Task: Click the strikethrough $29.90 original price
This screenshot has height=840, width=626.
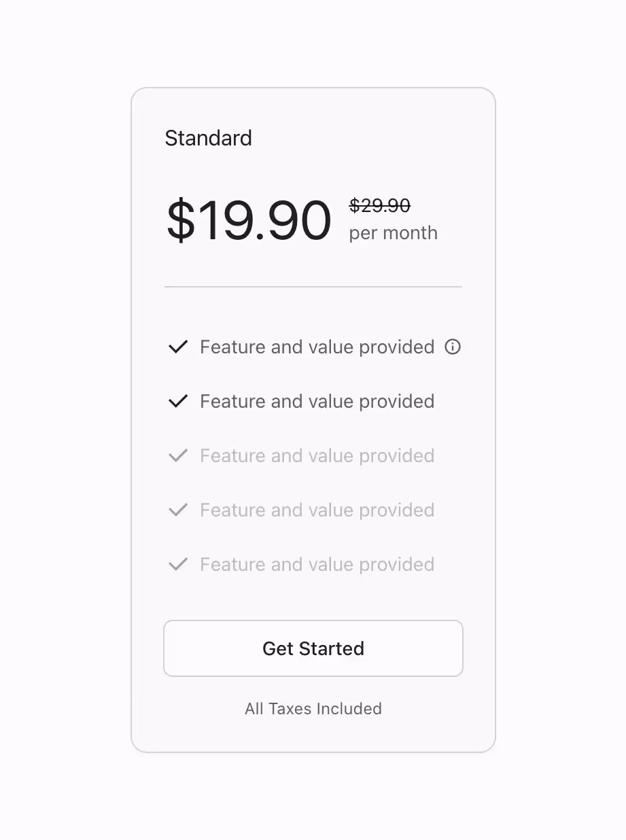Action: (379, 205)
